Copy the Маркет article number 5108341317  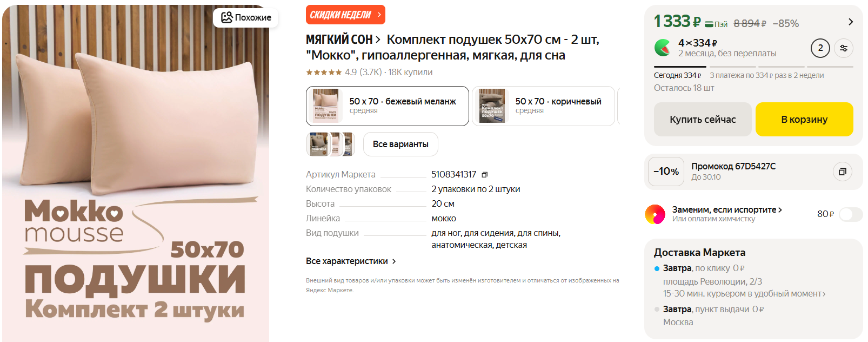[485, 175]
